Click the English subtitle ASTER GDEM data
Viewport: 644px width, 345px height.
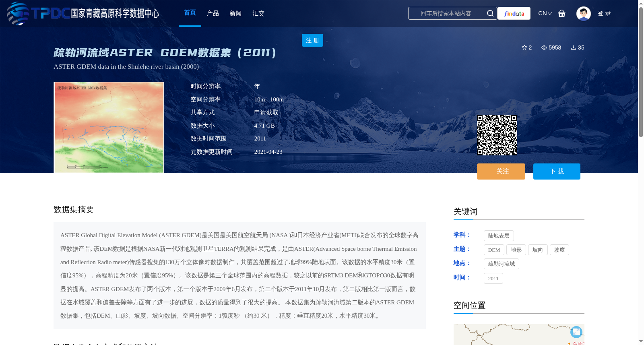click(x=126, y=66)
